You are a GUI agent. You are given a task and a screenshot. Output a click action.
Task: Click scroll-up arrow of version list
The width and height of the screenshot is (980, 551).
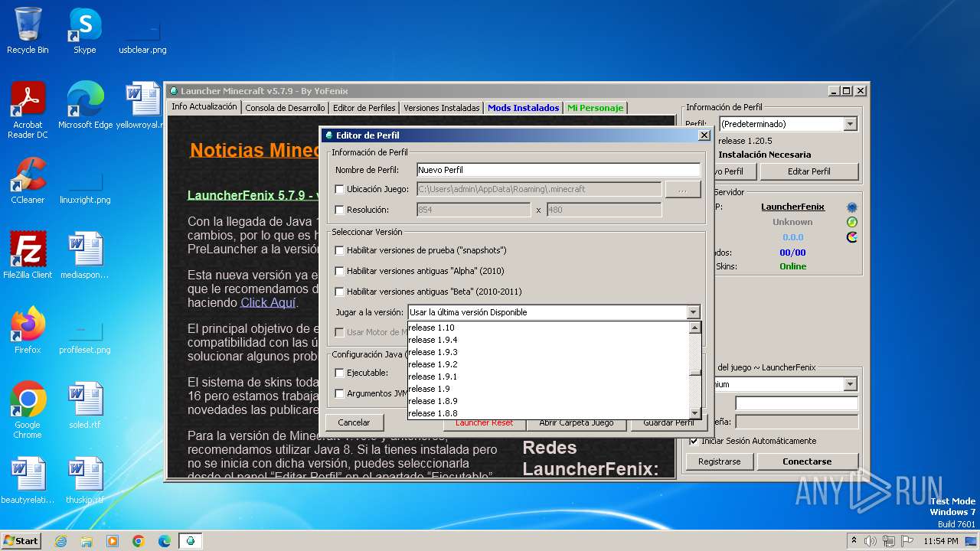[x=695, y=328]
